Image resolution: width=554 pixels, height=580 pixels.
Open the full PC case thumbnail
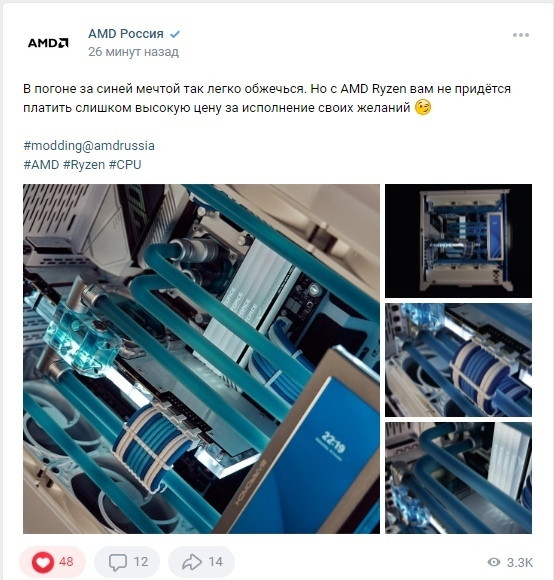click(458, 241)
